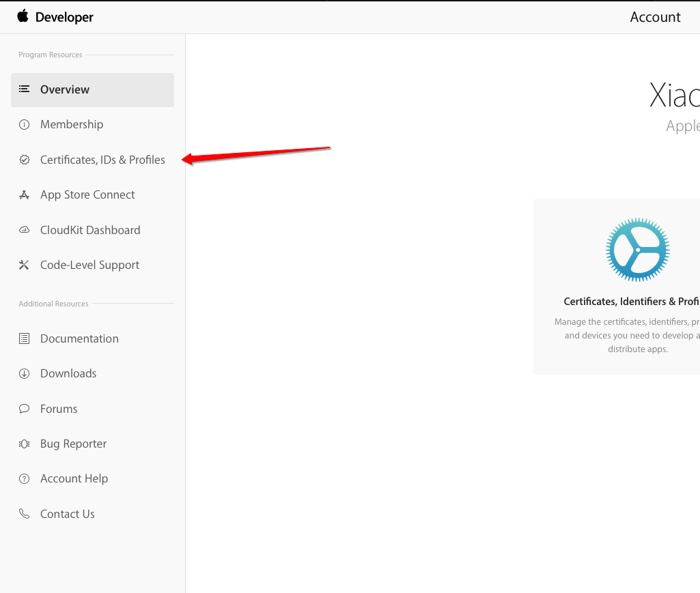700x593 pixels.
Task: Click the Developer header link
Action: click(x=64, y=17)
